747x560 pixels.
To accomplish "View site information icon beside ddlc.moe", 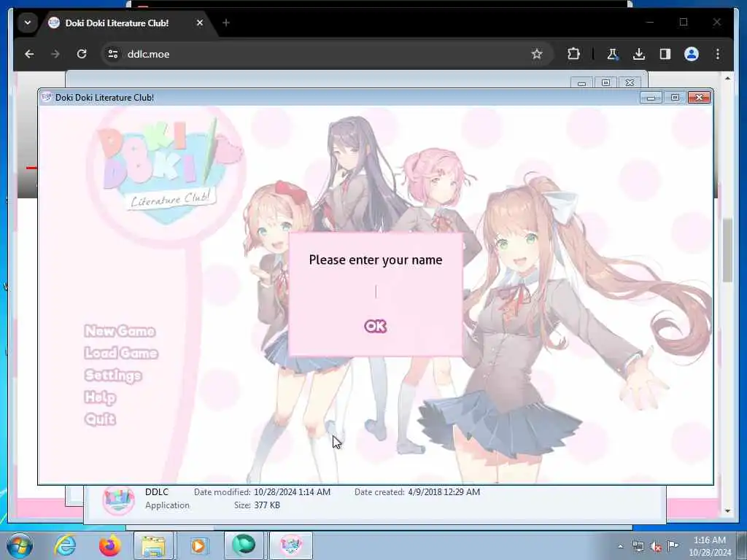I will pos(113,54).
